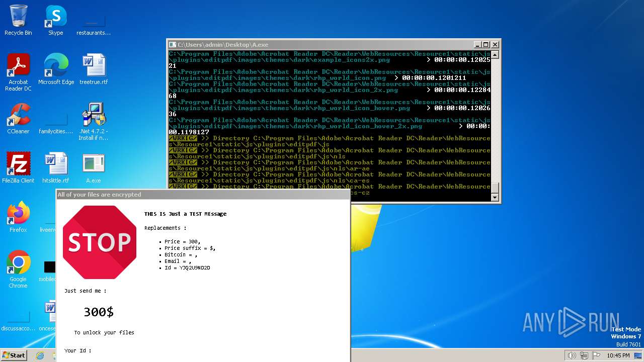Open CCleaner desktop shortcut
644x362 pixels.
pos(18,118)
